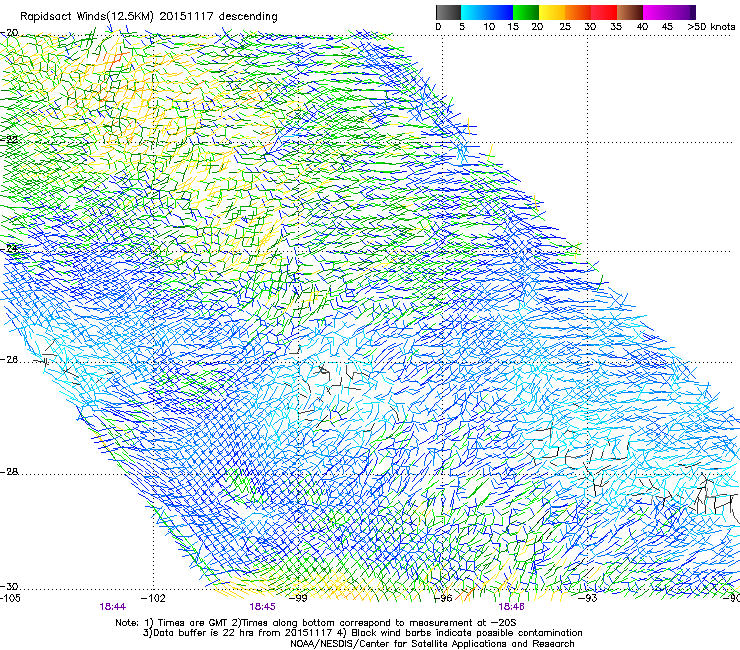Image resolution: width=740 pixels, height=650 pixels.
Task: Click the 18:44 swath time label
Action: 113,607
